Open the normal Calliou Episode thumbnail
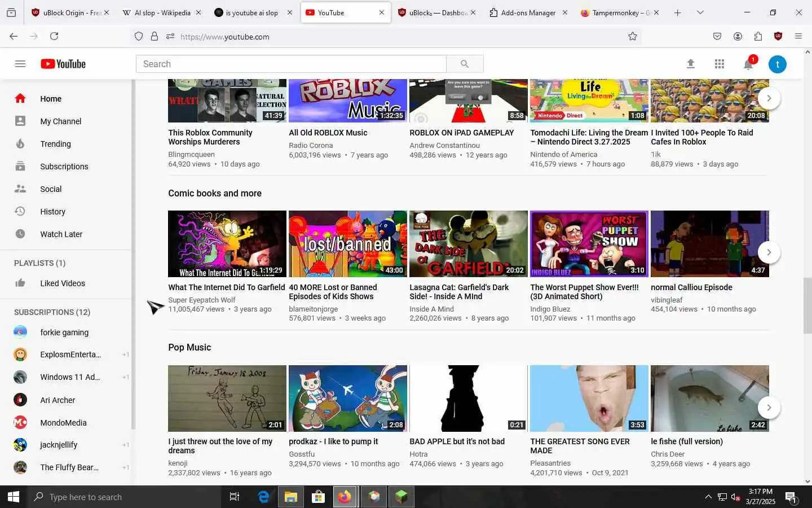 click(710, 244)
